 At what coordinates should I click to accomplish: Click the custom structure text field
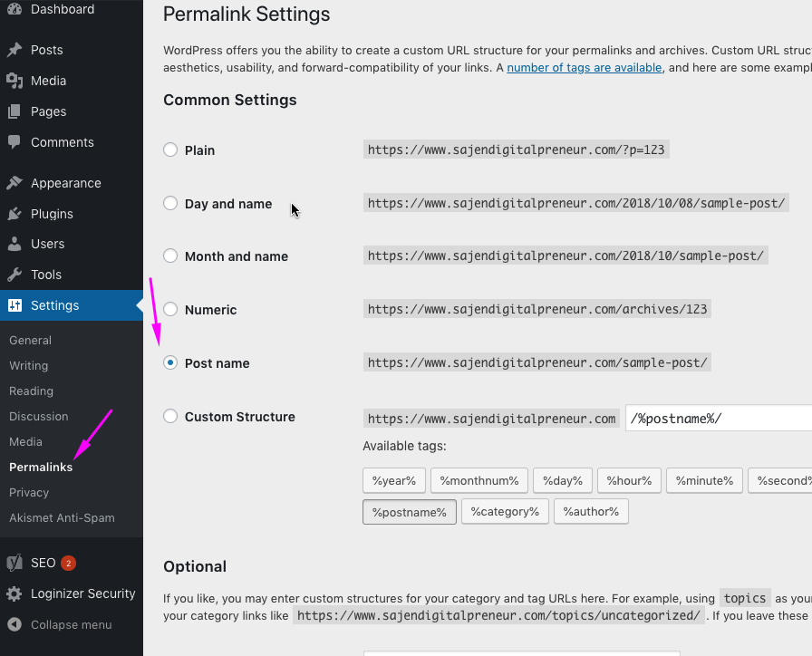(x=716, y=419)
